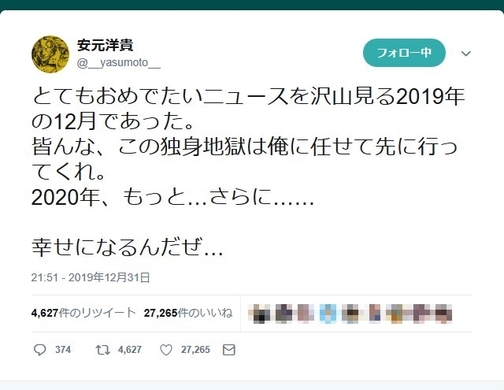Open the 安元洋貴 profile avatar
504x390 pixels.
tap(50, 54)
